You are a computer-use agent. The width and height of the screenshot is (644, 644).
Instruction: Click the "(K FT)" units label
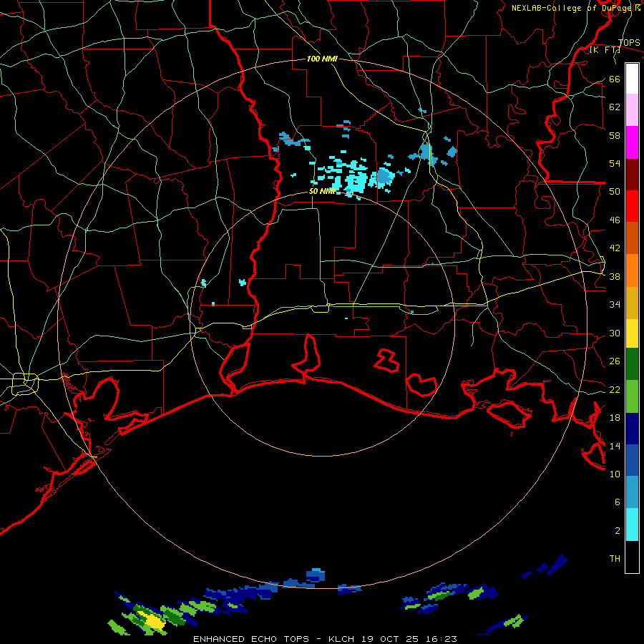coord(605,50)
